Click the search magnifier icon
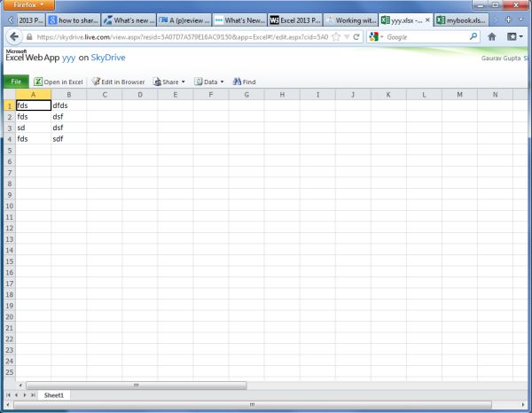This screenshot has height=413, width=532. pyautogui.click(x=473, y=36)
